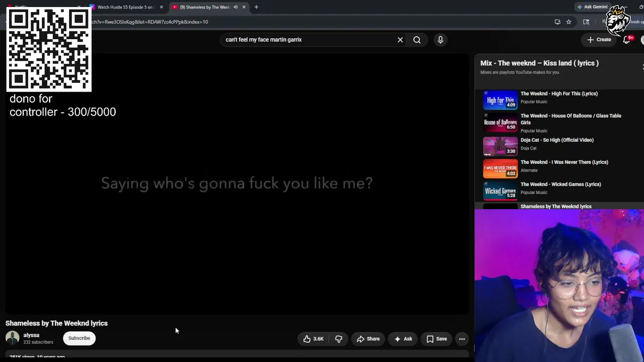The width and height of the screenshot is (644, 362).
Task: Open alyssa's channel avatar
Action: click(13, 338)
